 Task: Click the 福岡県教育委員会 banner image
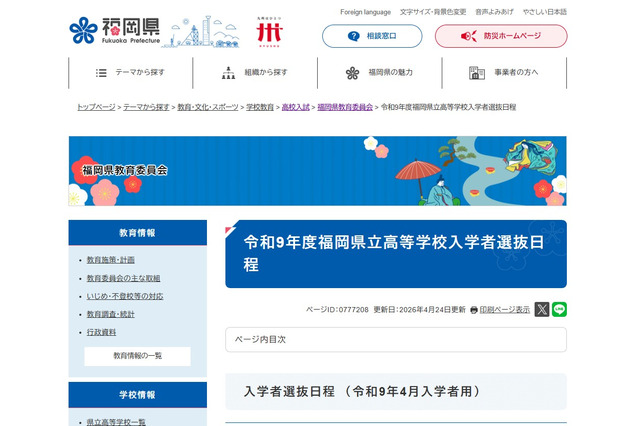(318, 171)
